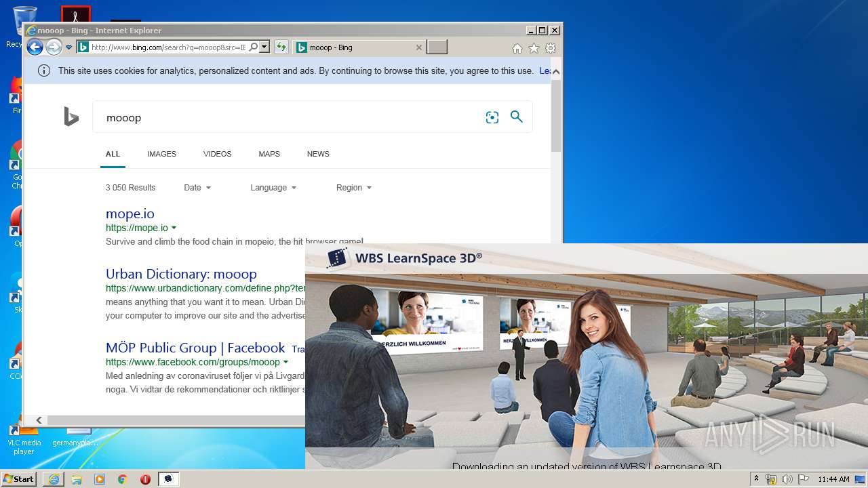Screen dimensions: 868x488
Task: Click the WBS LearnSpace 3D logo
Action: [x=405, y=258]
